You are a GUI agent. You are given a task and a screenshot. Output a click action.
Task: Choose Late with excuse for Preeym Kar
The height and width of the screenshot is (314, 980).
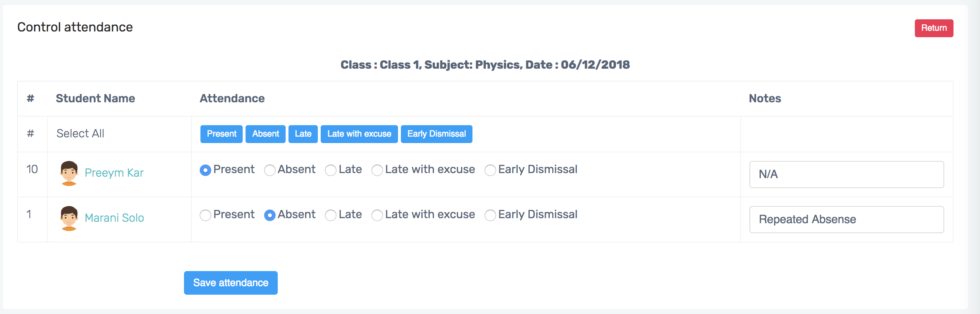(x=377, y=170)
